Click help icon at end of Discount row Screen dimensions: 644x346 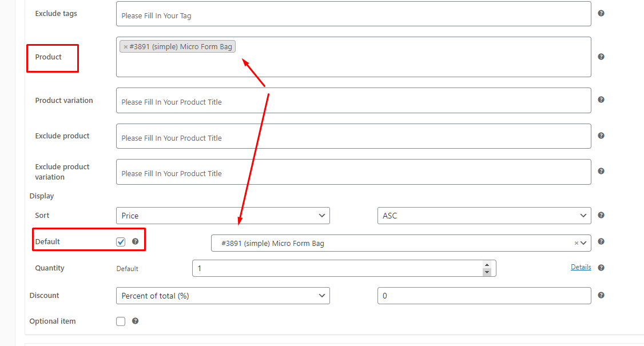point(601,295)
